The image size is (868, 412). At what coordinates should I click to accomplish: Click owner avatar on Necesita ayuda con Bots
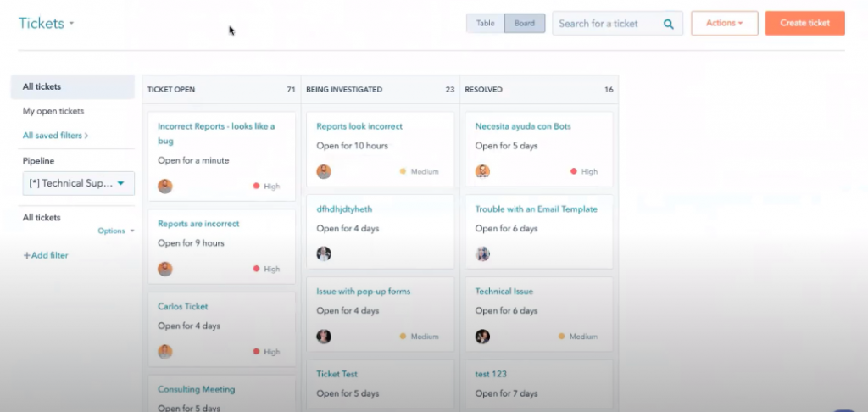tap(482, 171)
